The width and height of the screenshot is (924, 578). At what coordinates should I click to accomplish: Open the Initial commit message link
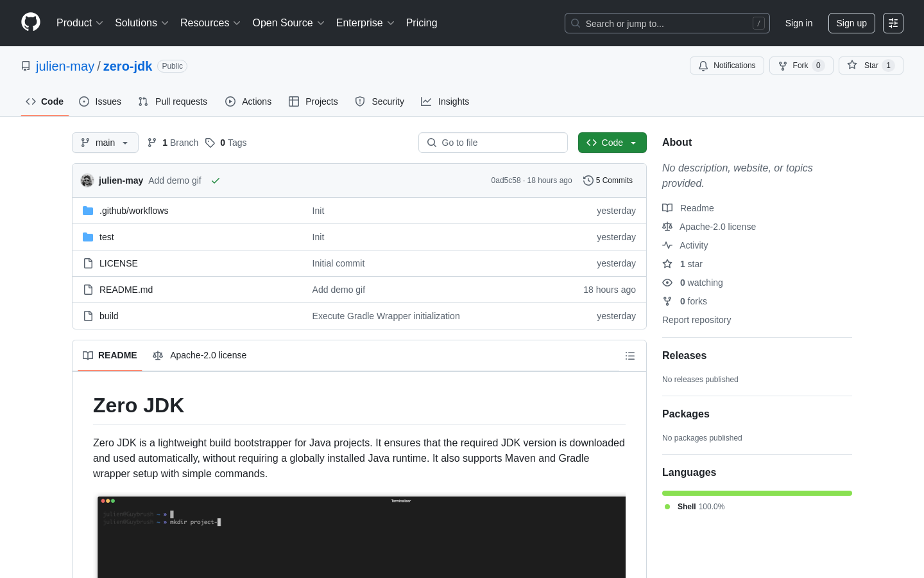pyautogui.click(x=338, y=263)
